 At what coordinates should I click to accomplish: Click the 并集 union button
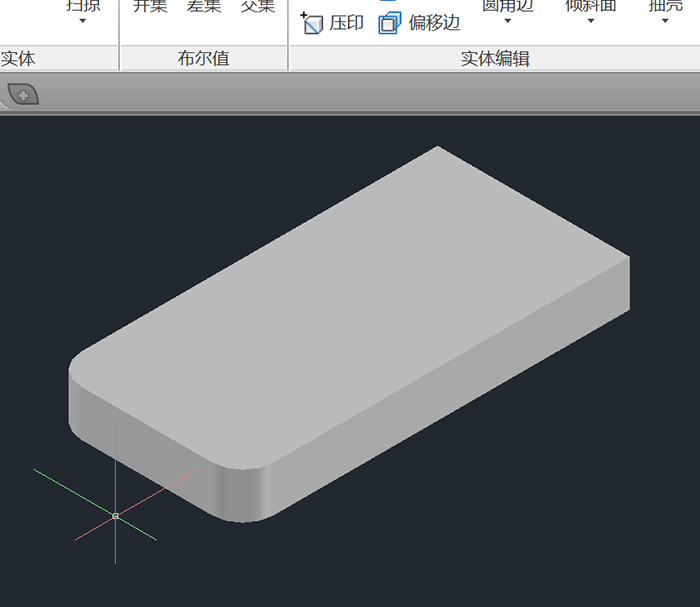pyautogui.click(x=150, y=7)
